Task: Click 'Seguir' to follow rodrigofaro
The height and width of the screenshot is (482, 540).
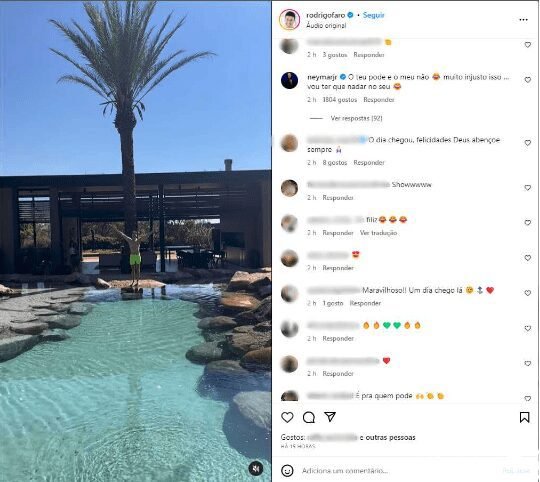Action: [x=373, y=15]
